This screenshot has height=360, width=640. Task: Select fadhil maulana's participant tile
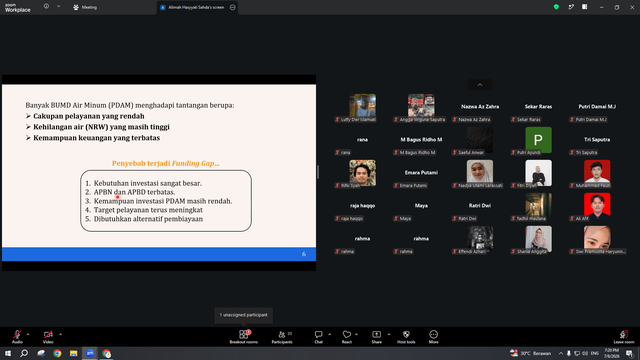tap(538, 207)
